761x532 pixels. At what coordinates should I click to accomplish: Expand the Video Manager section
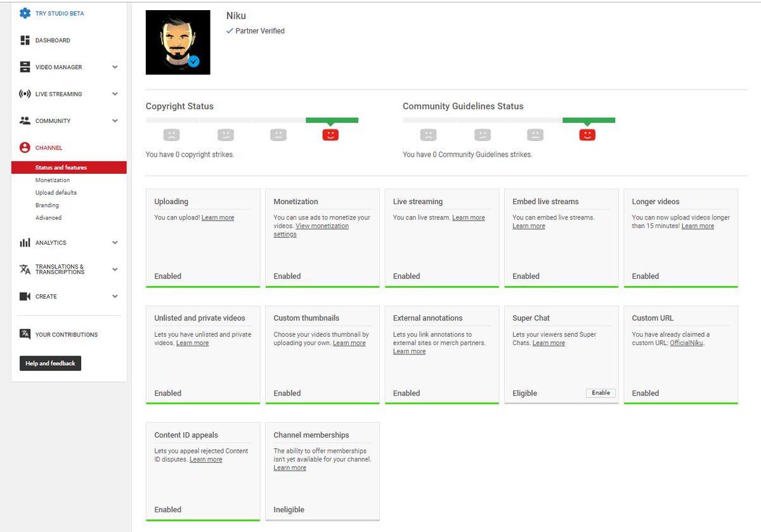pyautogui.click(x=115, y=67)
